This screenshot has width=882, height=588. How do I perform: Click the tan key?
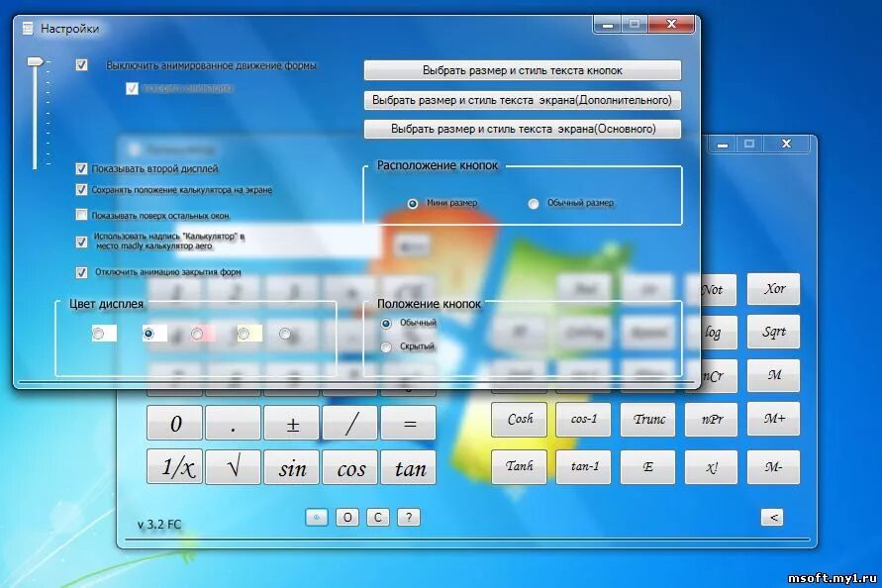(x=409, y=467)
